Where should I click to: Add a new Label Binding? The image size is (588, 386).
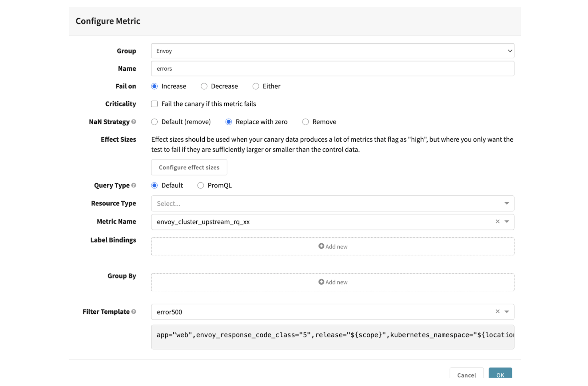pyautogui.click(x=332, y=246)
